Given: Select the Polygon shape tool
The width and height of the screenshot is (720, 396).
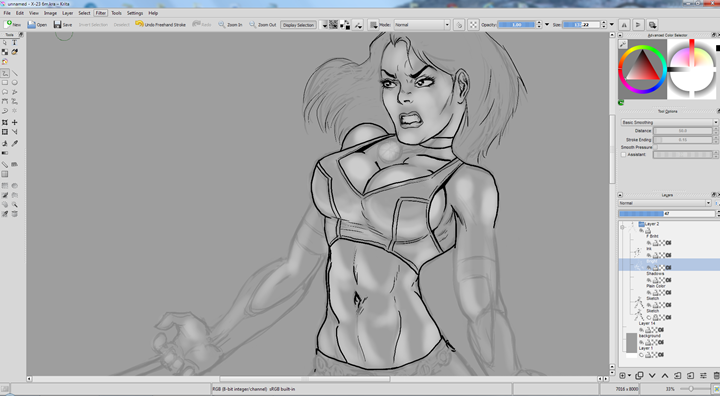Looking at the screenshot, I should tap(5, 92).
